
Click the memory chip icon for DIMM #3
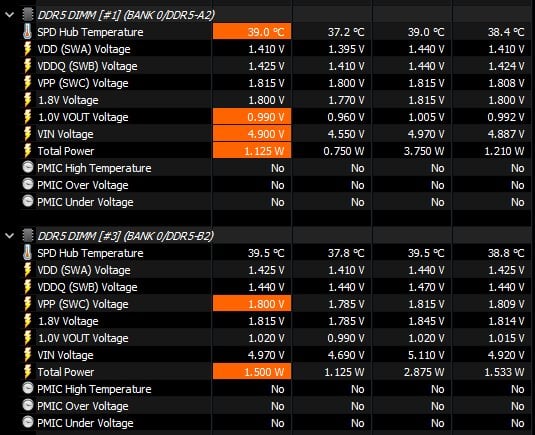[28, 236]
